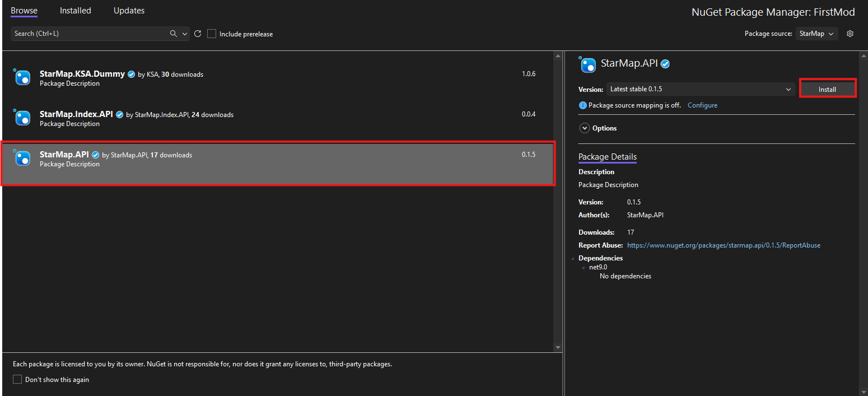Expand the Options section
Viewport: 868px width, 396px height.
click(x=584, y=128)
